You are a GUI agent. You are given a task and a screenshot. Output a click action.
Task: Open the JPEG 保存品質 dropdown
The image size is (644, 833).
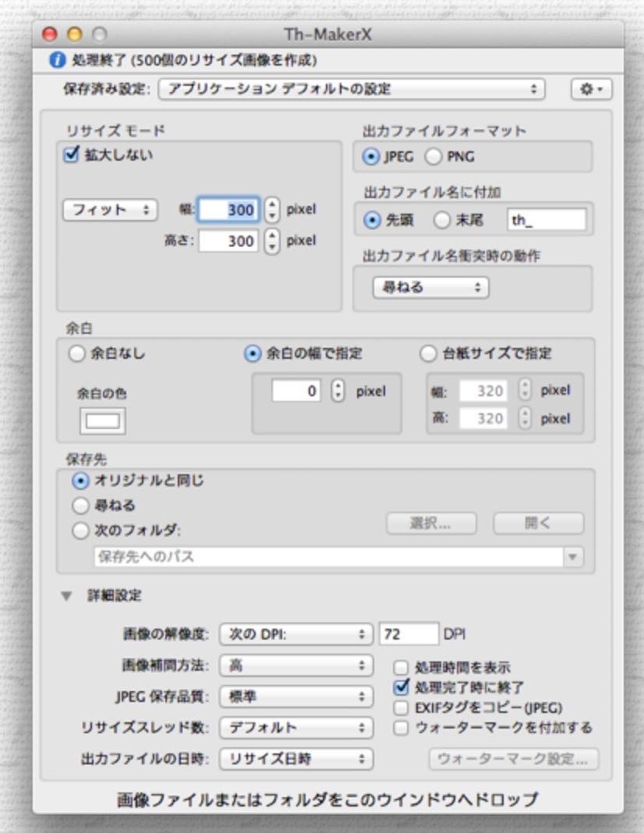point(295,697)
